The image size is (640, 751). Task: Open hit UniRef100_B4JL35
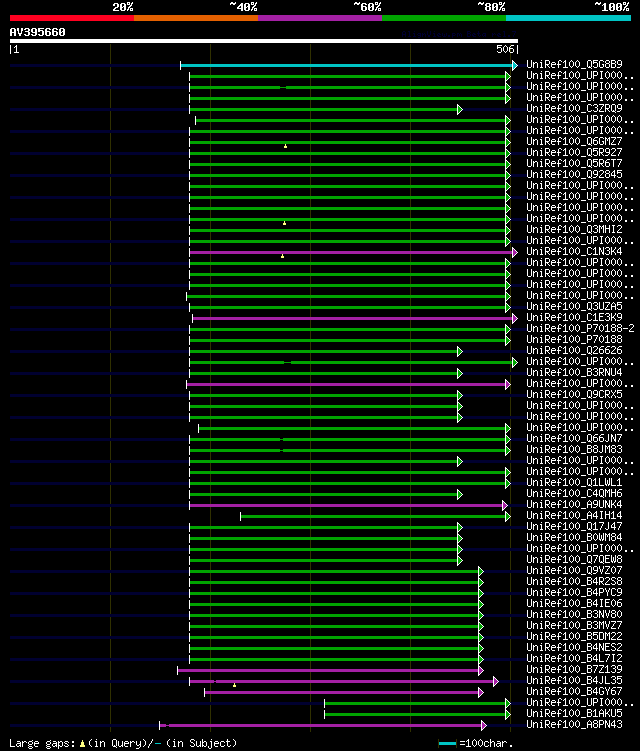[x=574, y=681]
